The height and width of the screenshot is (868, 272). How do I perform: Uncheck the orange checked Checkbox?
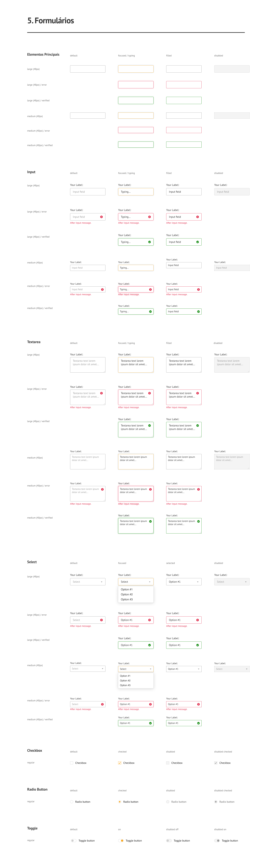(x=120, y=763)
